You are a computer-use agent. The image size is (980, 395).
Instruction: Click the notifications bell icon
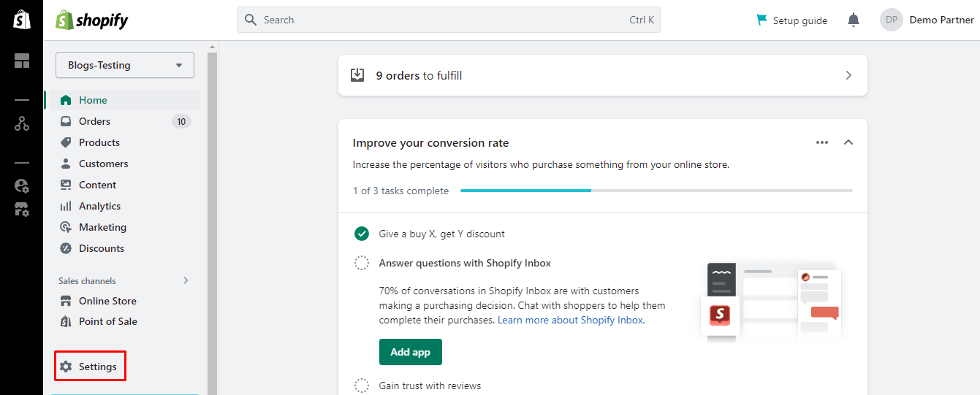pyautogui.click(x=853, y=20)
